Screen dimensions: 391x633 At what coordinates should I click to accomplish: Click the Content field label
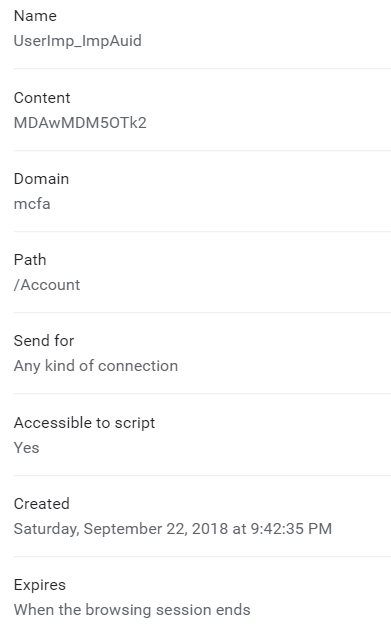pyautogui.click(x=42, y=98)
